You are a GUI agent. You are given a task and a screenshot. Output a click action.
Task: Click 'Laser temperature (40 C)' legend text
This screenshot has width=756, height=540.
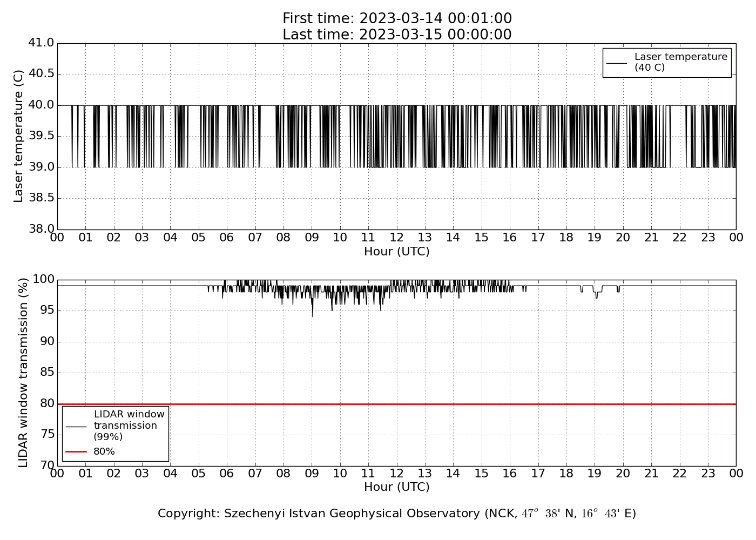680,62
